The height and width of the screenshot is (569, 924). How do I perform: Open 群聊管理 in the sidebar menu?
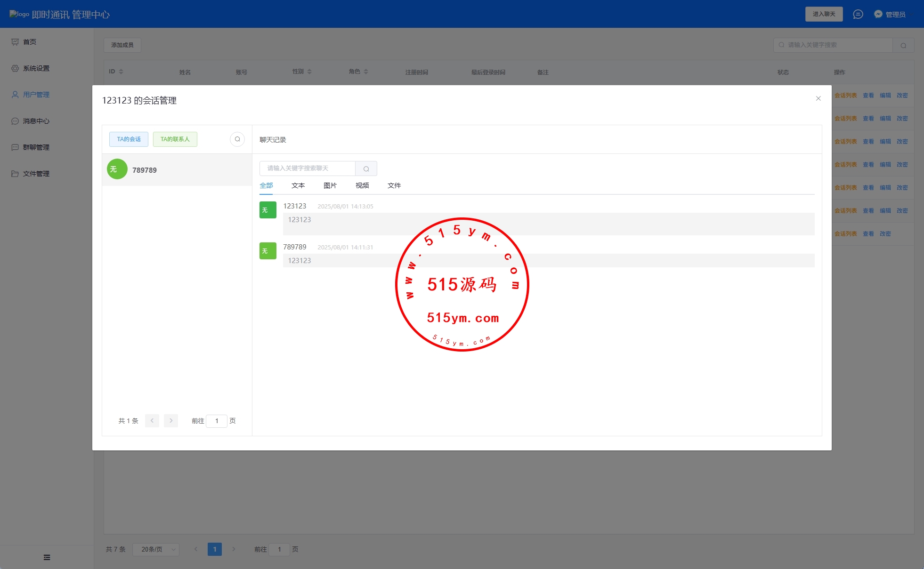pyautogui.click(x=36, y=147)
